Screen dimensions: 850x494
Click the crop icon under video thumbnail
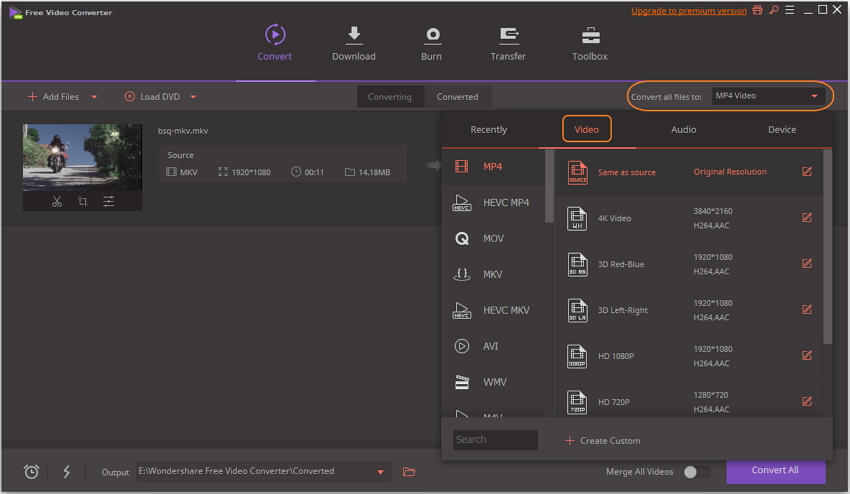[x=82, y=201]
